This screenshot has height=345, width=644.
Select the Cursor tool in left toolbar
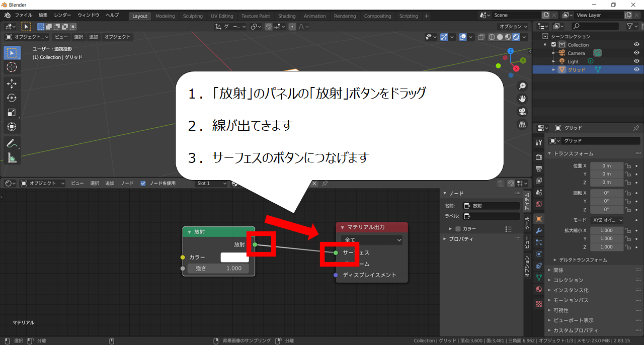12,67
